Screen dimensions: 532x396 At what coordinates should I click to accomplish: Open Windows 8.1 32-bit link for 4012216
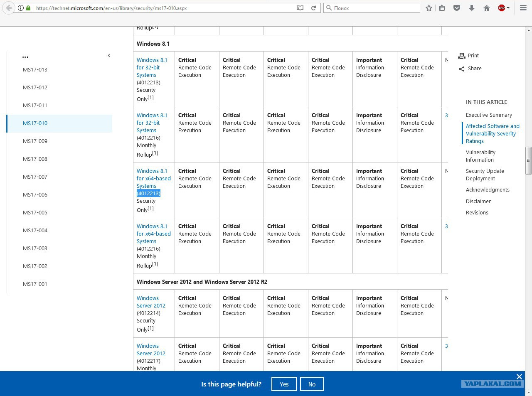tap(152, 123)
